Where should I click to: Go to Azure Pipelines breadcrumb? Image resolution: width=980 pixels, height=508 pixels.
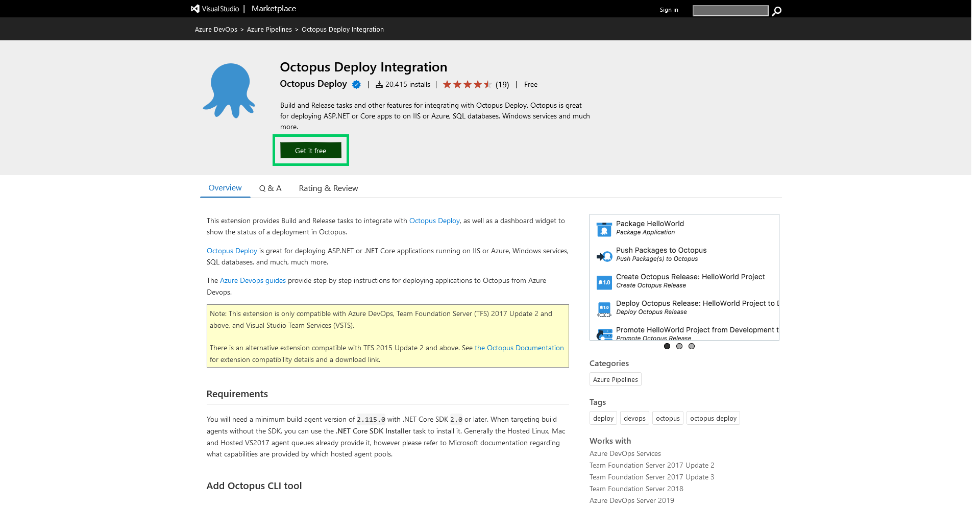pyautogui.click(x=269, y=30)
